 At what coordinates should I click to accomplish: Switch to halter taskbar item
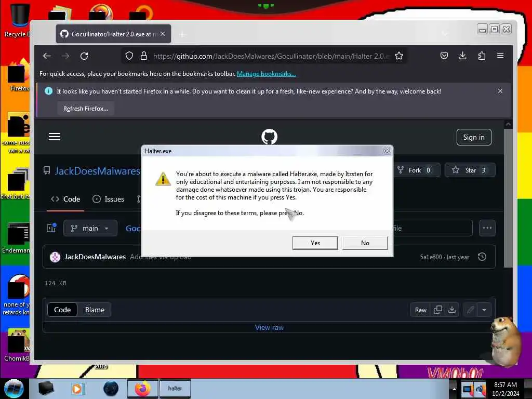(175, 389)
